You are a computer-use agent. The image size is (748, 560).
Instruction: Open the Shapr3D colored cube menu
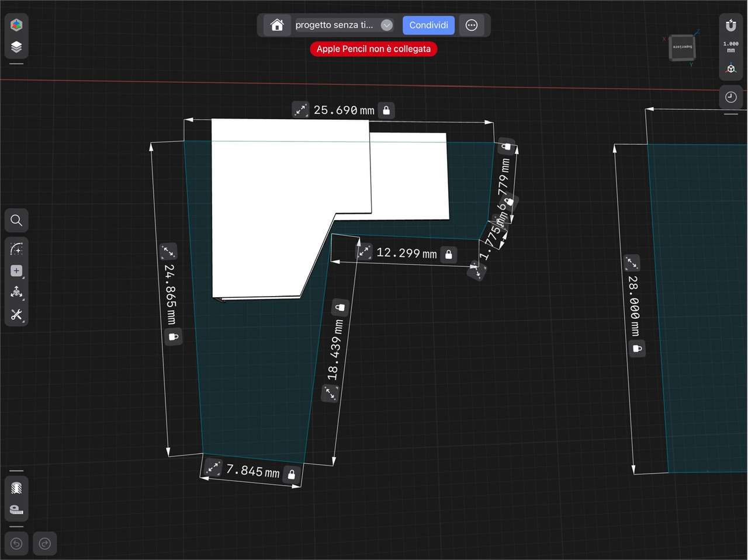[x=16, y=25]
